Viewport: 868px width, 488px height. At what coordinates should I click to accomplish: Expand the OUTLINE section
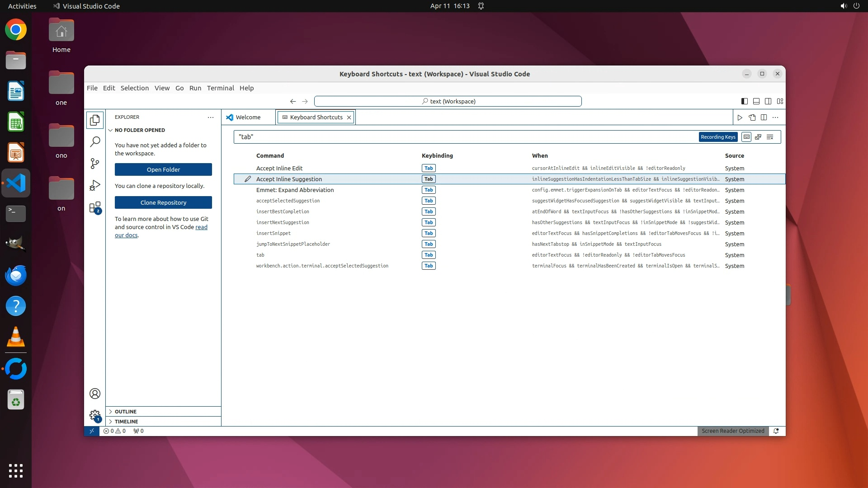126,412
